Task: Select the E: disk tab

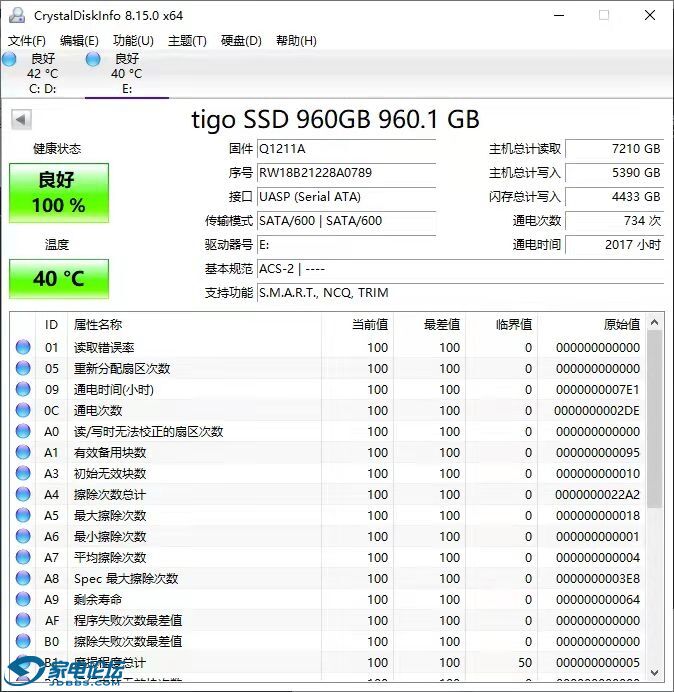Action: point(127,73)
